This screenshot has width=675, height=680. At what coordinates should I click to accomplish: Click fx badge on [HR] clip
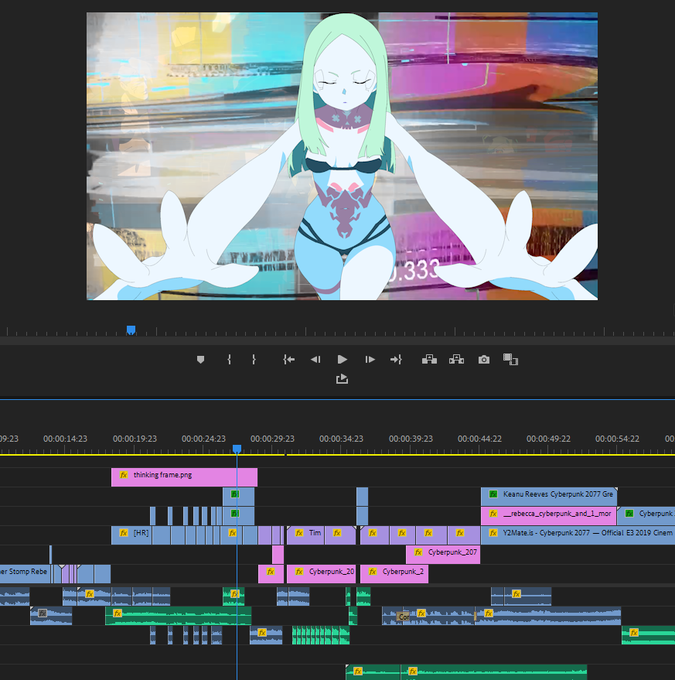point(124,533)
